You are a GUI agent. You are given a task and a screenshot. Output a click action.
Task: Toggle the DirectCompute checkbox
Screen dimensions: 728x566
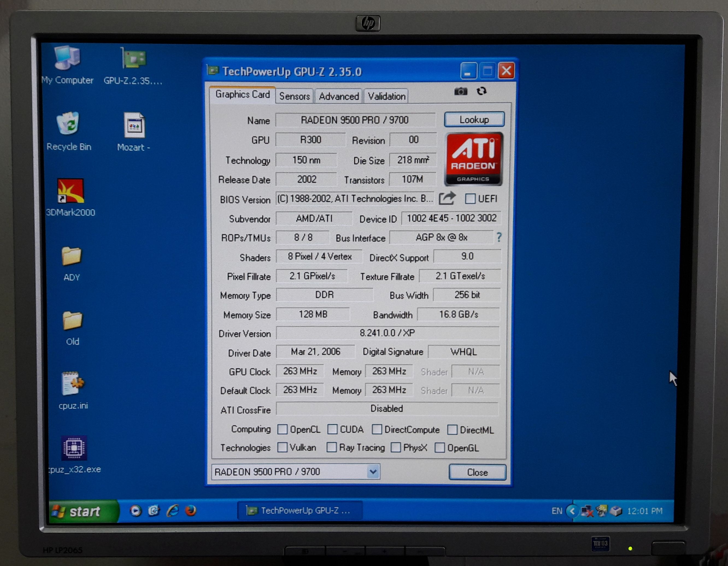(377, 429)
